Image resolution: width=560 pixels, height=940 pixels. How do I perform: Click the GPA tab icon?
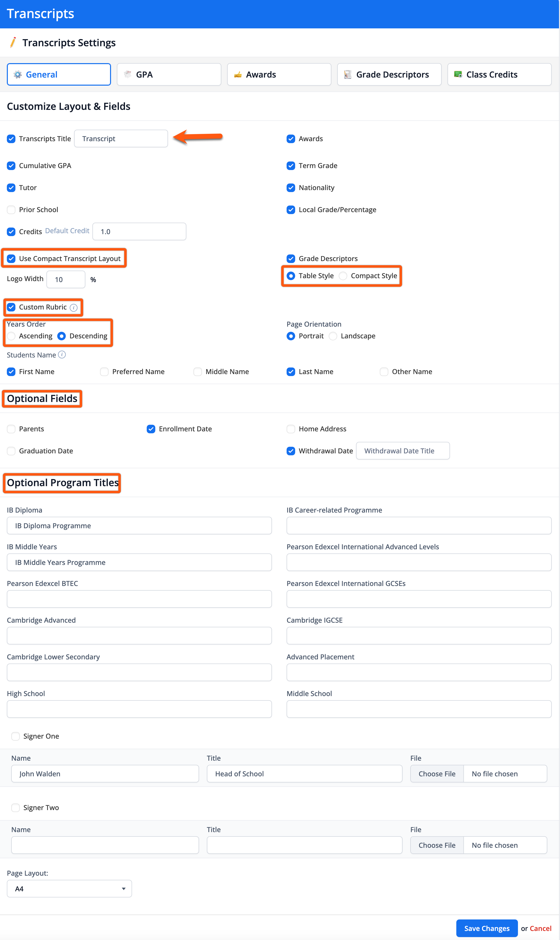[x=128, y=74]
